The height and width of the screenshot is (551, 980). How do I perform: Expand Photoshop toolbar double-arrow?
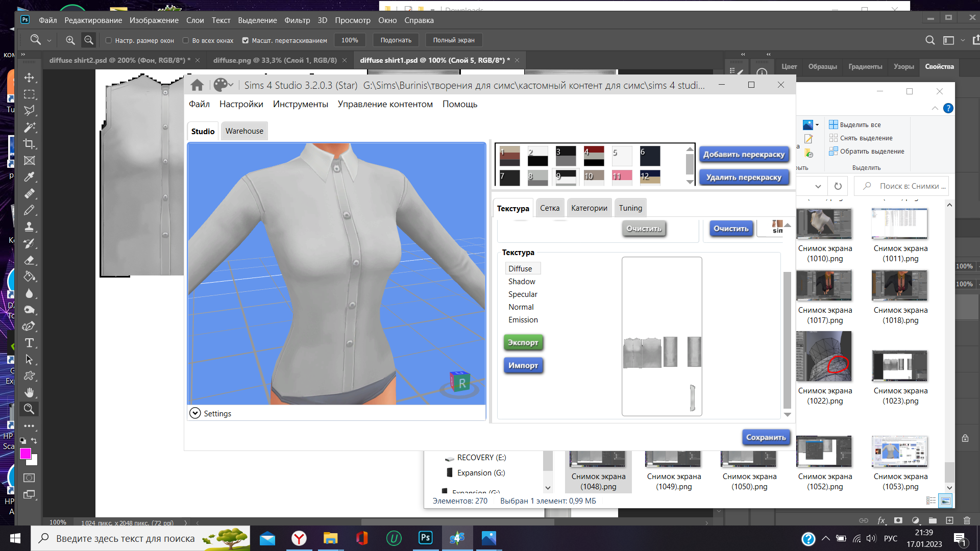pos(22,54)
